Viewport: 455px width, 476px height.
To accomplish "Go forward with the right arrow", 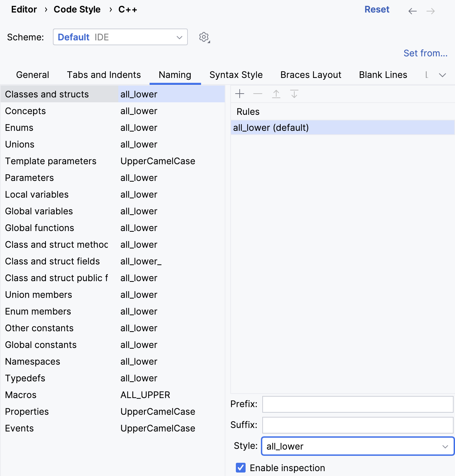I will coord(431,11).
